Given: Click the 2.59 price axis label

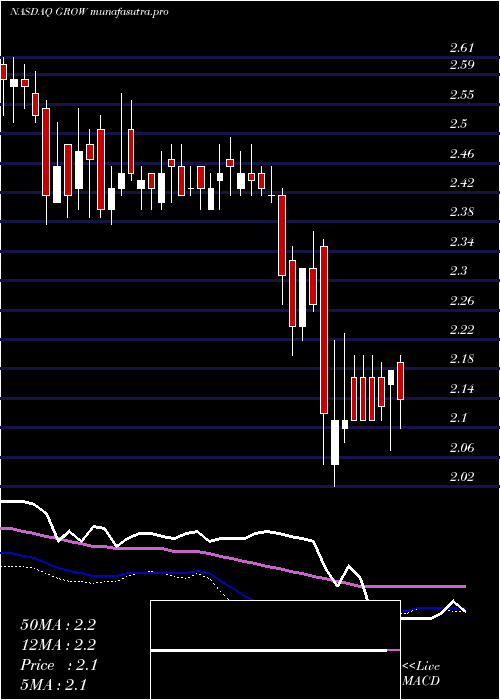Looking at the screenshot, I should [x=462, y=65].
